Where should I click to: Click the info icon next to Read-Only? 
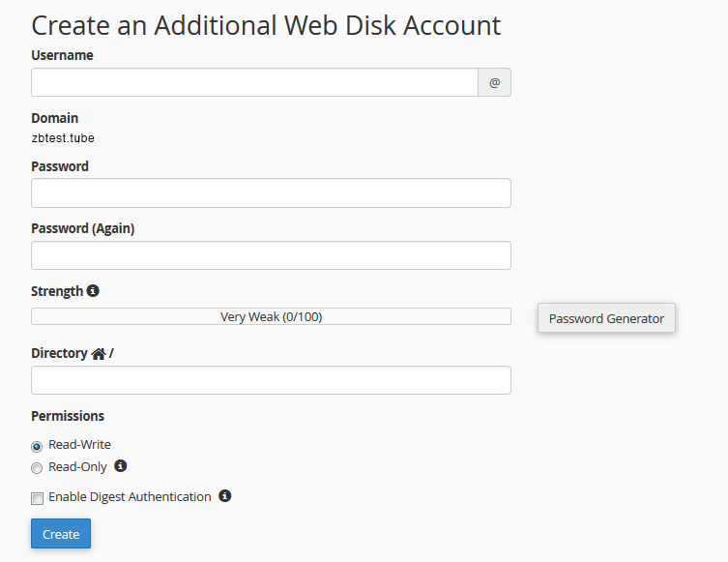click(121, 466)
